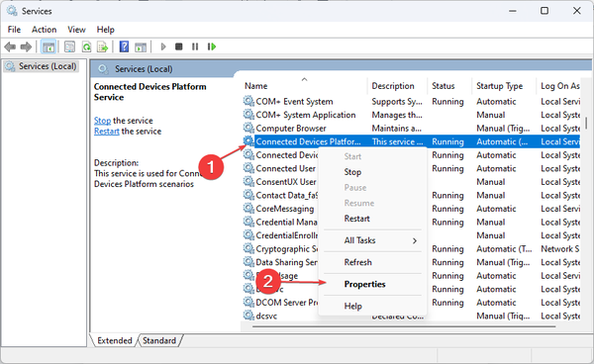Minimize the Services window
The width and height of the screenshot is (594, 364).
(513, 11)
